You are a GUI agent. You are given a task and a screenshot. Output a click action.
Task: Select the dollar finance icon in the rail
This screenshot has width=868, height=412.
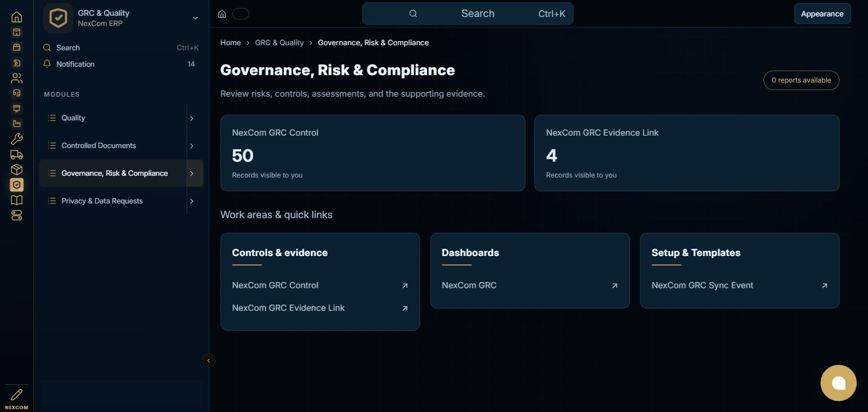point(17,63)
